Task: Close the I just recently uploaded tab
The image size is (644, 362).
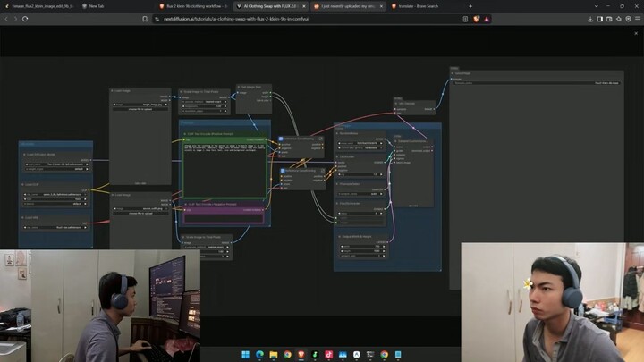Action: point(381,6)
